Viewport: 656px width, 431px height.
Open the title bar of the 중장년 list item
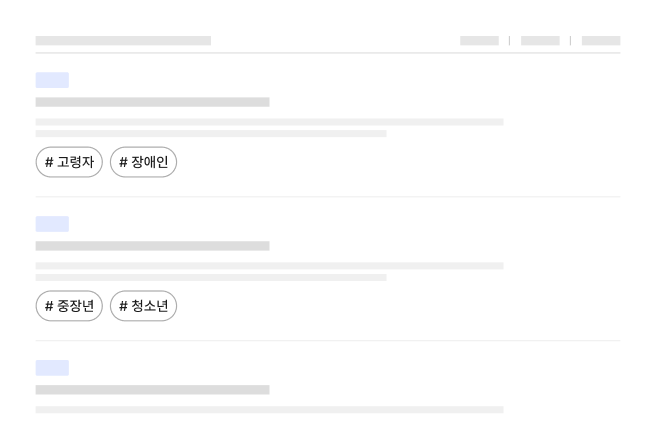tap(152, 246)
